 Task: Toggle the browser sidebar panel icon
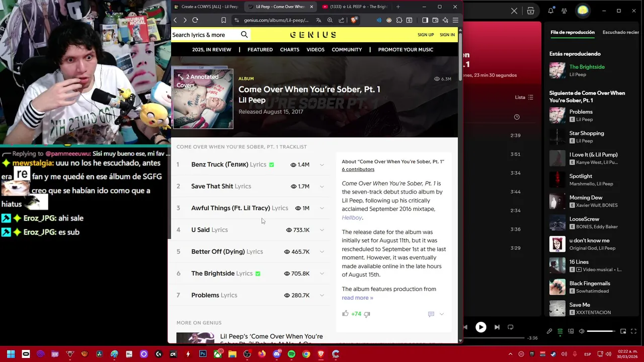425,20
